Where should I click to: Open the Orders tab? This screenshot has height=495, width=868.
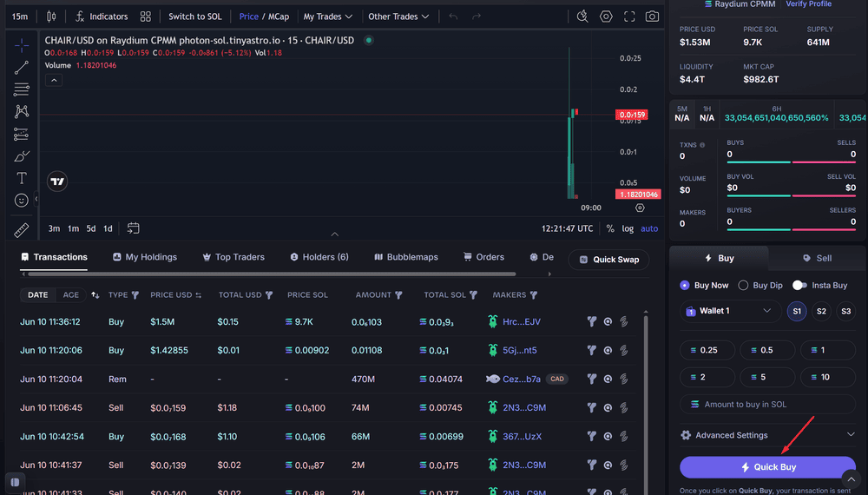(483, 257)
